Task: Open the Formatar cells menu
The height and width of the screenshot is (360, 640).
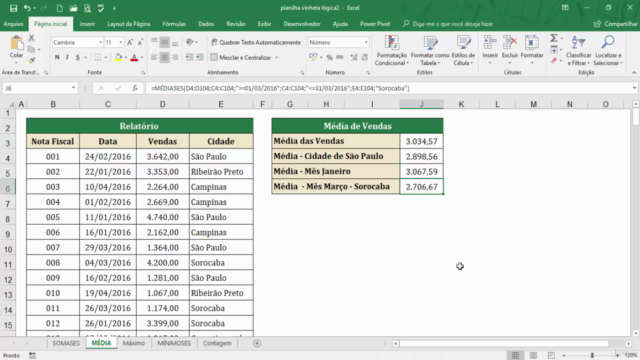Action: [532, 49]
